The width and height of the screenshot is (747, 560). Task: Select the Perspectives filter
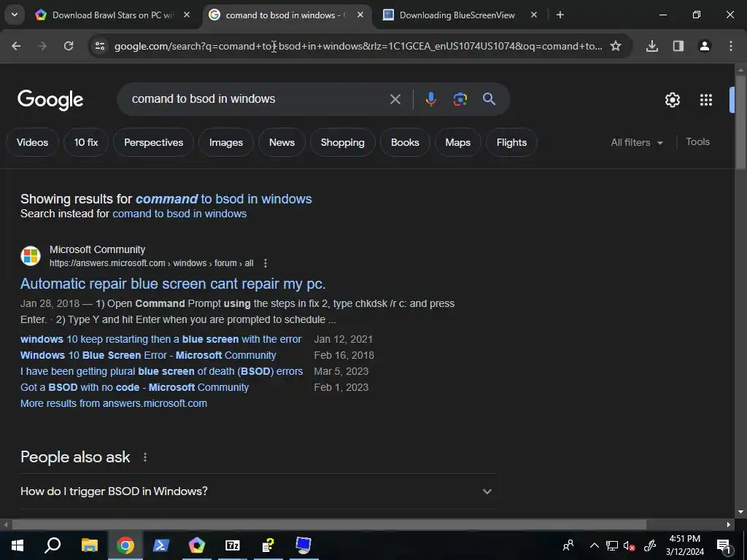[x=153, y=142]
